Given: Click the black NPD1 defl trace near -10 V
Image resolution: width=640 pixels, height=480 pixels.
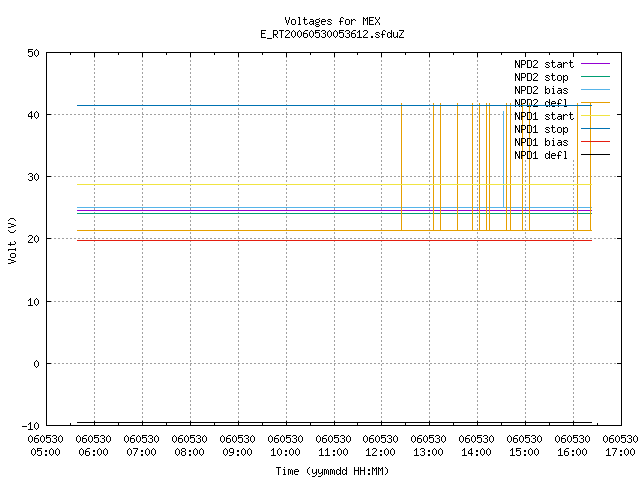Looking at the screenshot, I should click(334, 422).
